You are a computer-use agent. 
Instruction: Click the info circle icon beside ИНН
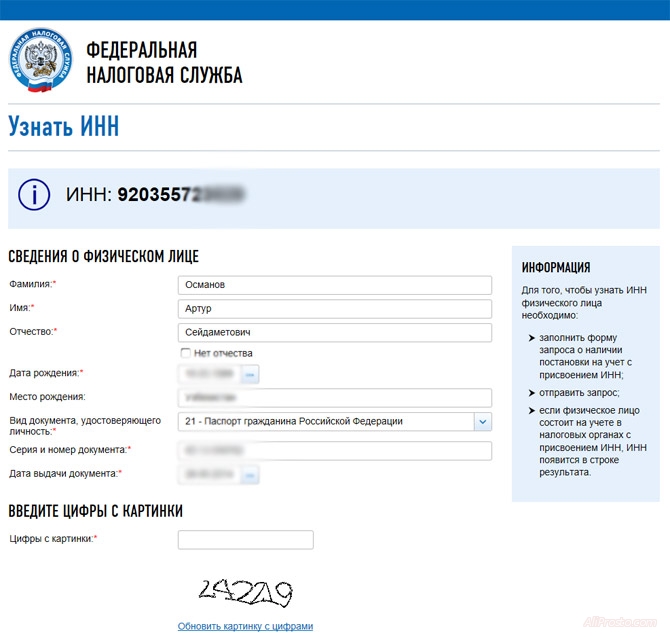34,196
